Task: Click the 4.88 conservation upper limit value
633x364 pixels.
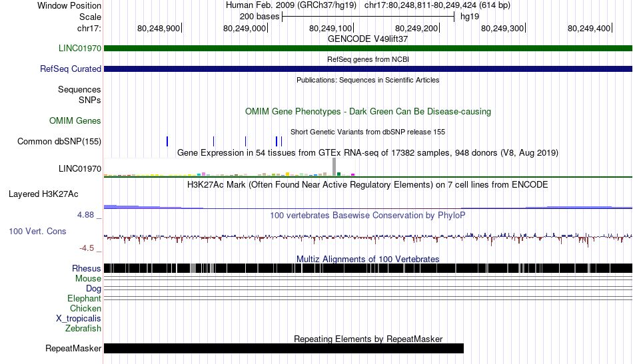Action: pos(85,215)
